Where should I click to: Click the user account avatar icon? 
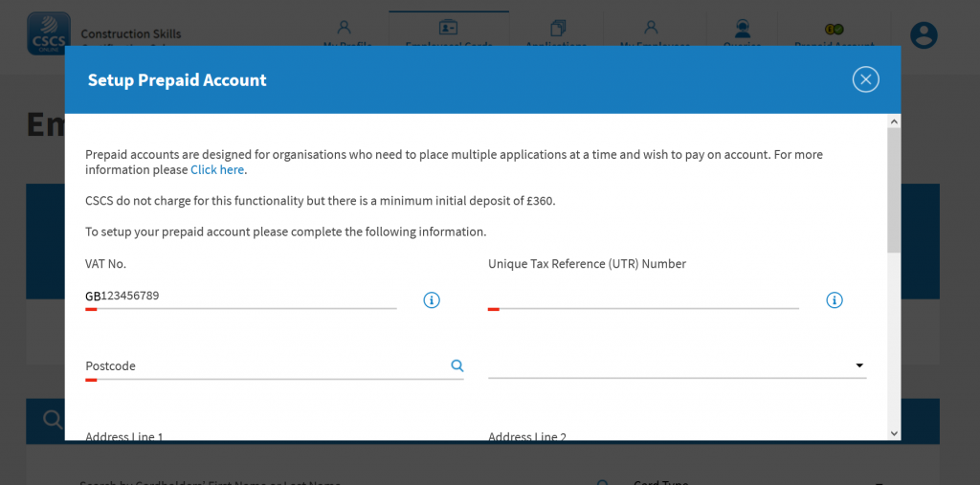click(x=924, y=35)
